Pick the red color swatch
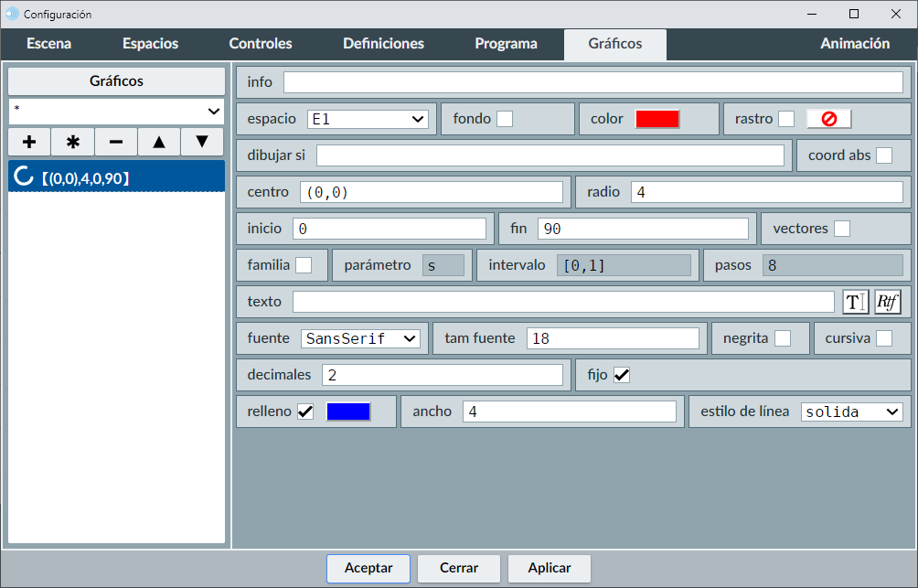The image size is (918, 588). 657,119
